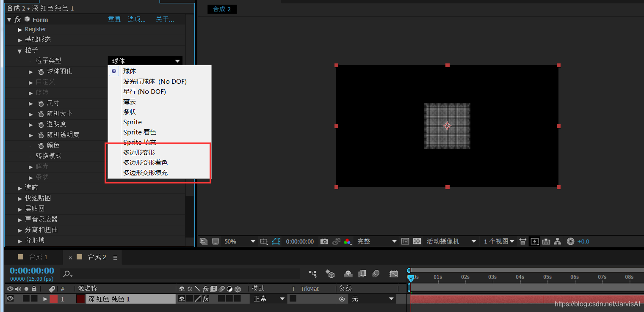The width and height of the screenshot is (644, 312).
Task: Click the region of interest icon
Action: [x=405, y=241]
